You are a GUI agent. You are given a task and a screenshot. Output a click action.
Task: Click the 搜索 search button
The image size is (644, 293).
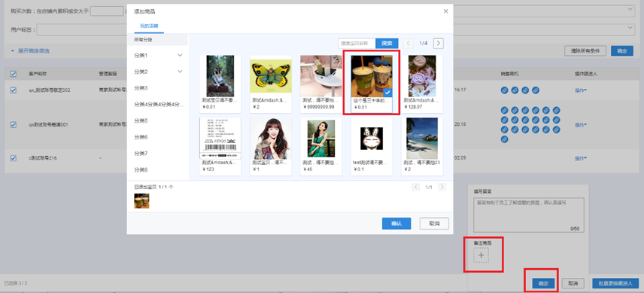[387, 43]
